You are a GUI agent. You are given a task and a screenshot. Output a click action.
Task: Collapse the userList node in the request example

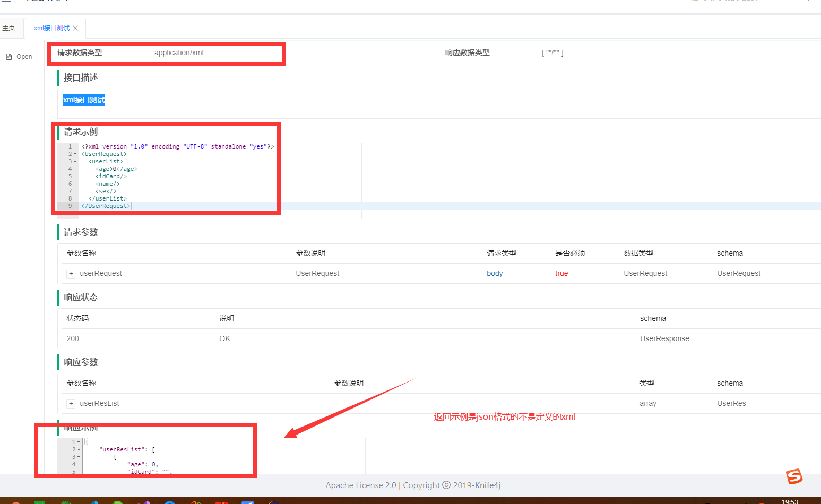click(x=75, y=161)
